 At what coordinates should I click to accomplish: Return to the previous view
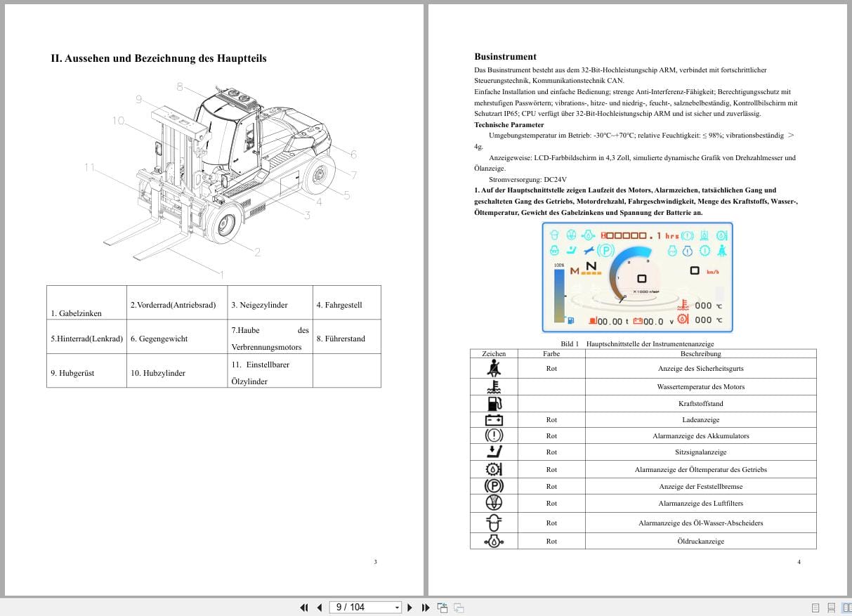point(443,607)
